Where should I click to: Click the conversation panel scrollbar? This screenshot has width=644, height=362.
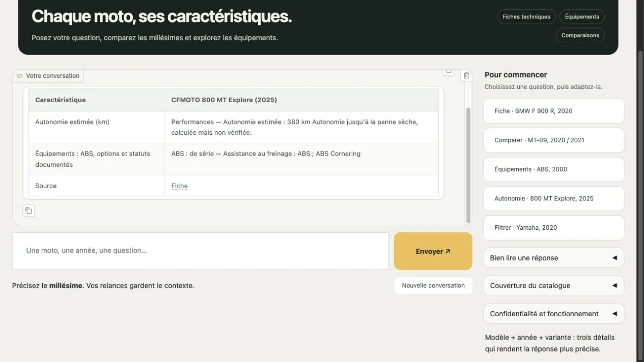468,165
